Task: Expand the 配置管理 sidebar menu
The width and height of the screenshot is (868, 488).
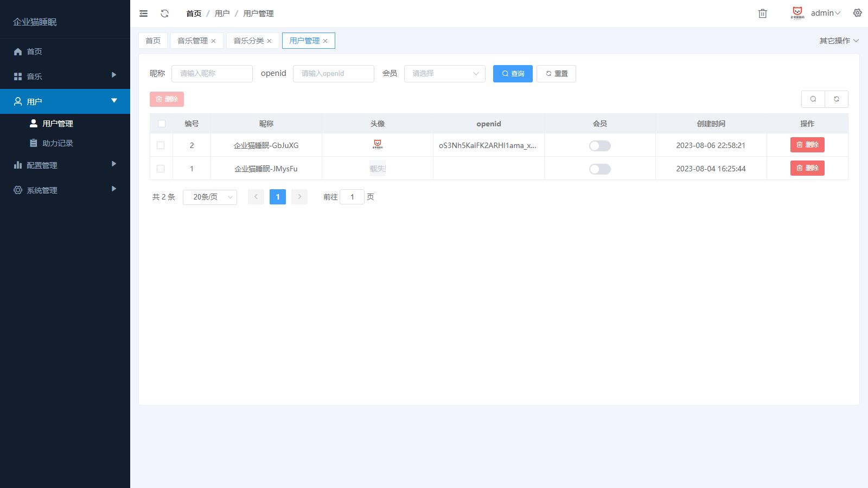Action: pos(65,165)
